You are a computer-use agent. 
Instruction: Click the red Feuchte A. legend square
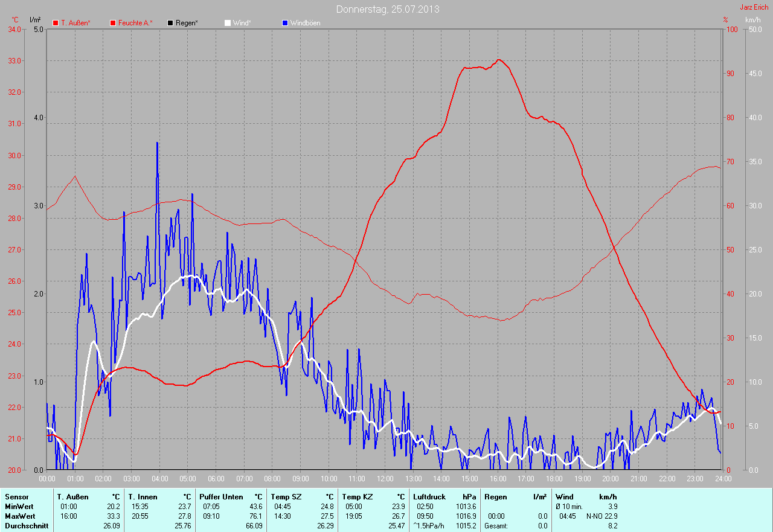pyautogui.click(x=113, y=23)
